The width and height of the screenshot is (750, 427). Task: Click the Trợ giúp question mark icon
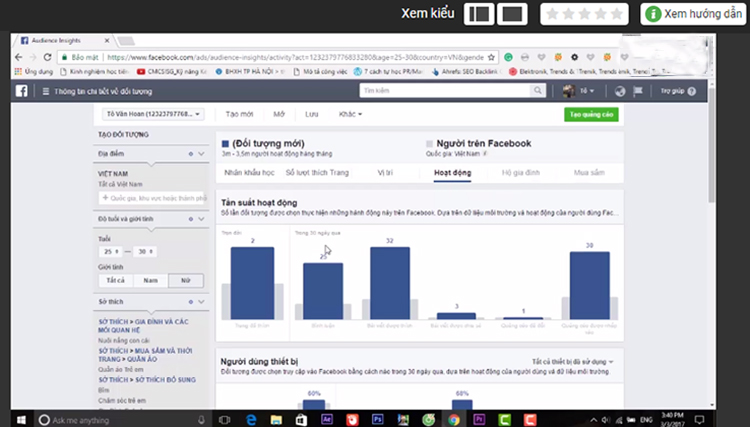(692, 91)
